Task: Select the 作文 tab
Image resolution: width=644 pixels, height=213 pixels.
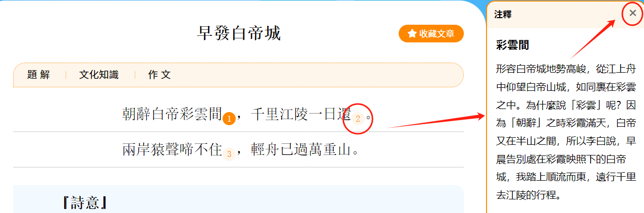Action: pyautogui.click(x=159, y=75)
